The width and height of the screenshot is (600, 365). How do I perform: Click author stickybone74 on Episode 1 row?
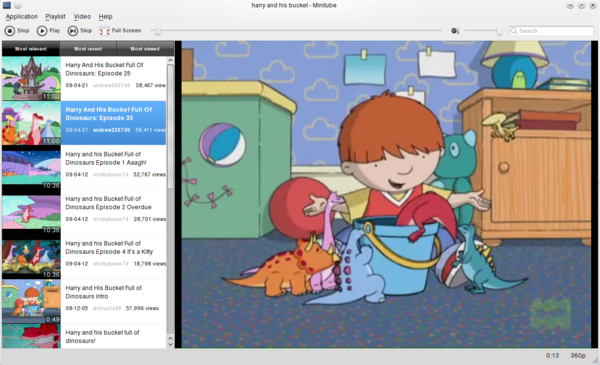point(111,174)
